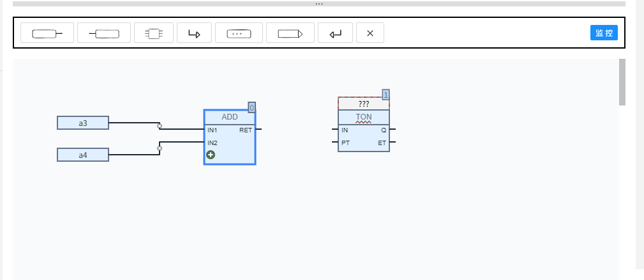Select the comment box tool
Image resolution: width=644 pixels, height=280 pixels.
[x=239, y=33]
